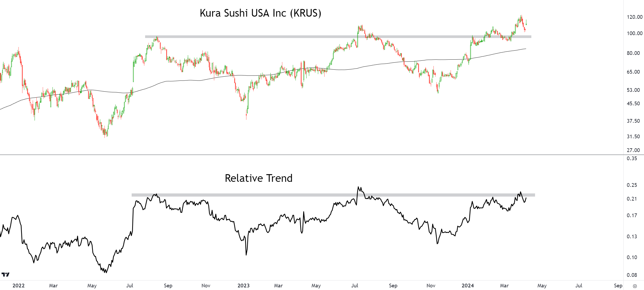The image size is (644, 290).
Task: Click the Nov label just before 2023
Action: (206, 286)
